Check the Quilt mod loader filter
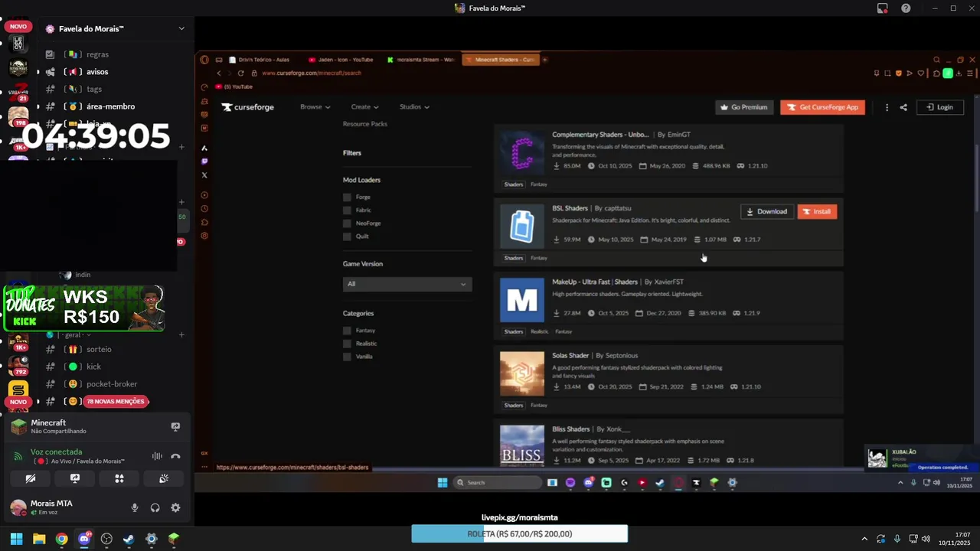 tap(348, 236)
